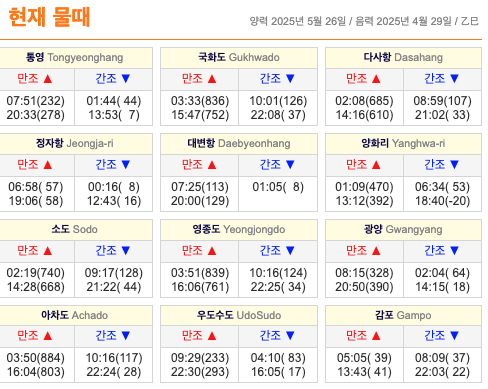Image resolution: width=488 pixels, height=389 pixels.
Task: Click Tongyeonghang blue low-tide triangle icon
Action: 126,79
